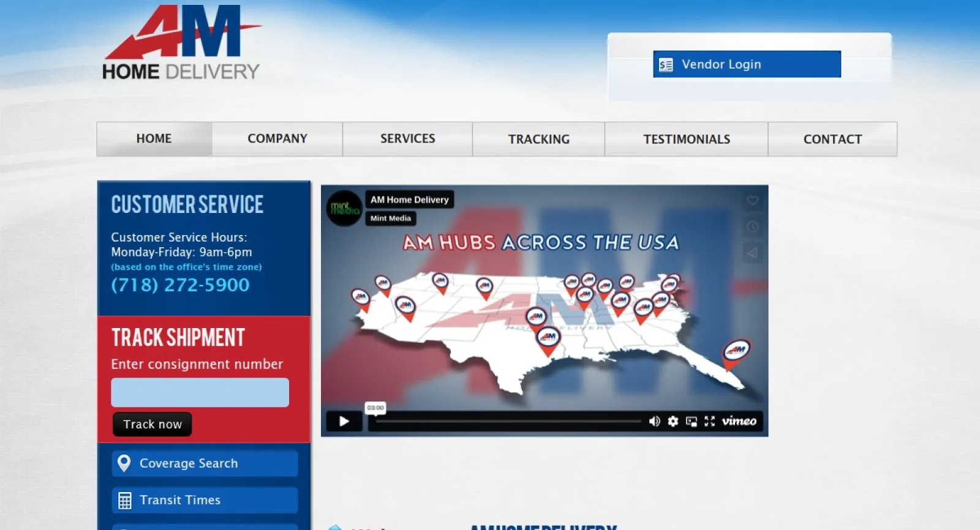Click the AM Home Delivery logo
Image resolution: width=980 pixels, height=530 pixels.
click(182, 42)
